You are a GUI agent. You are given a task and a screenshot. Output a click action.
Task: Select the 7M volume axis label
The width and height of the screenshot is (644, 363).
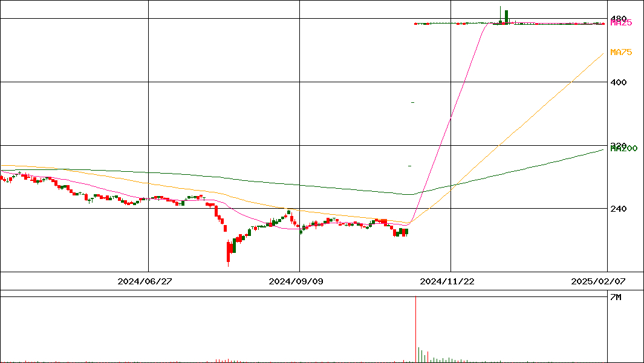click(616, 297)
